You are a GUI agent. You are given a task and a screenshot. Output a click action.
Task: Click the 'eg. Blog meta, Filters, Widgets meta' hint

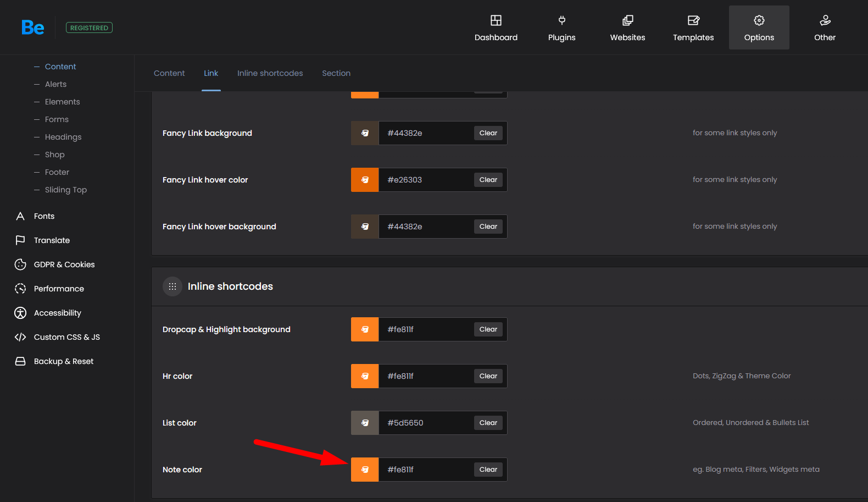pos(756,470)
